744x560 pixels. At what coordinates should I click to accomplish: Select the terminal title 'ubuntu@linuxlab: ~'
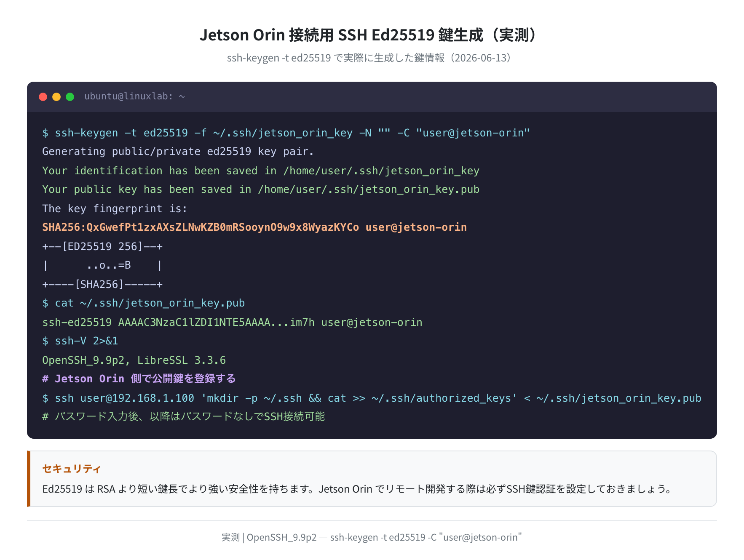tap(135, 96)
